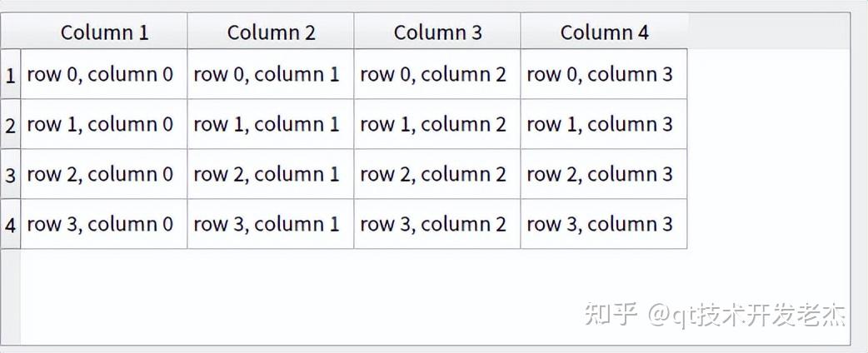Click the top-left corner select-all button
868x353 pixels.
tap(11, 32)
